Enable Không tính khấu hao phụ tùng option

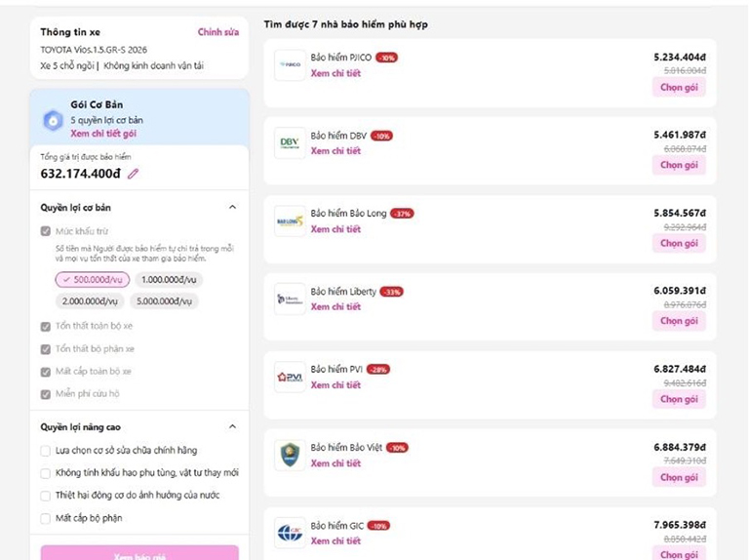(x=46, y=473)
